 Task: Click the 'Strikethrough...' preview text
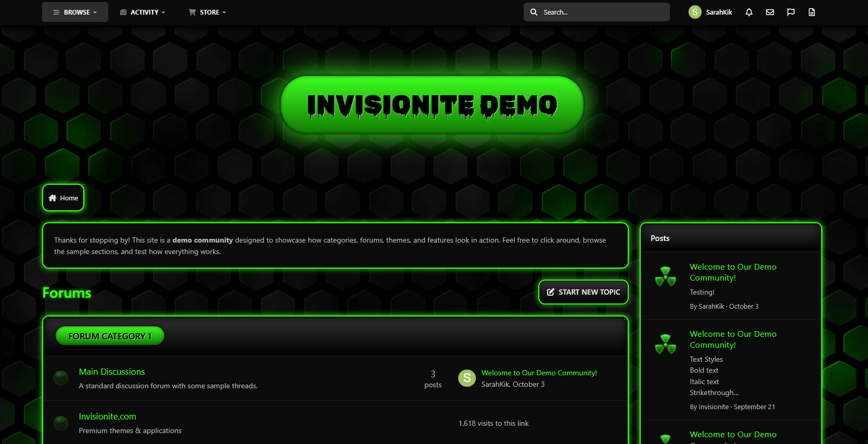(714, 392)
